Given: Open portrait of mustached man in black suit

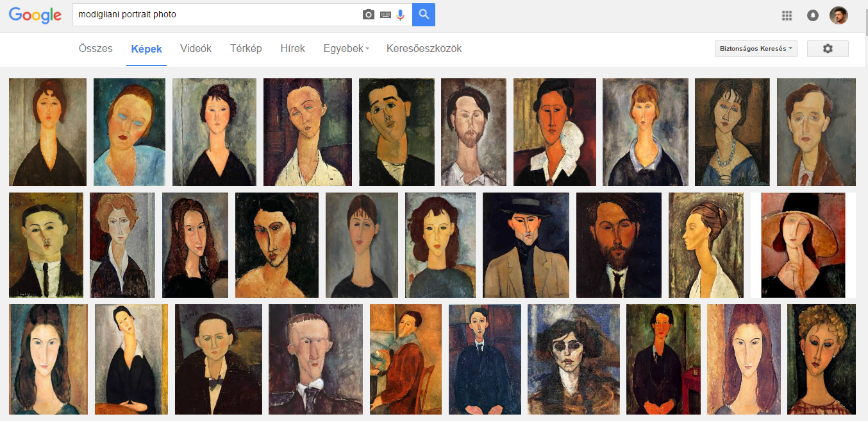Looking at the screenshot, I should 46,245.
